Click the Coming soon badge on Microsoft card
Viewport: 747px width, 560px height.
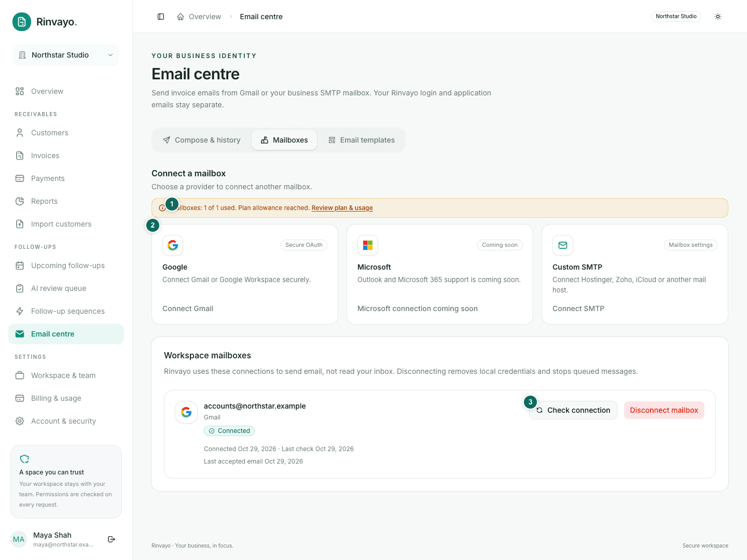500,245
